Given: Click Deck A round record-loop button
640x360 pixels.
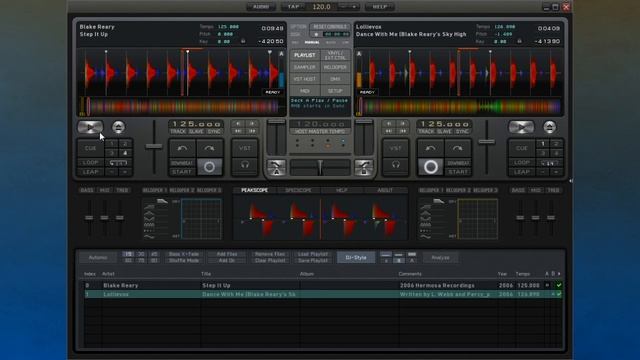Looking at the screenshot, I should [209, 167].
